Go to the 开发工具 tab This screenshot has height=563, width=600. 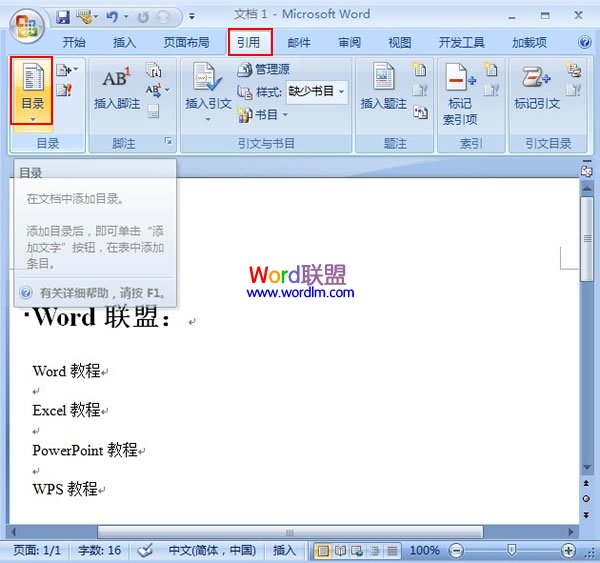click(461, 42)
